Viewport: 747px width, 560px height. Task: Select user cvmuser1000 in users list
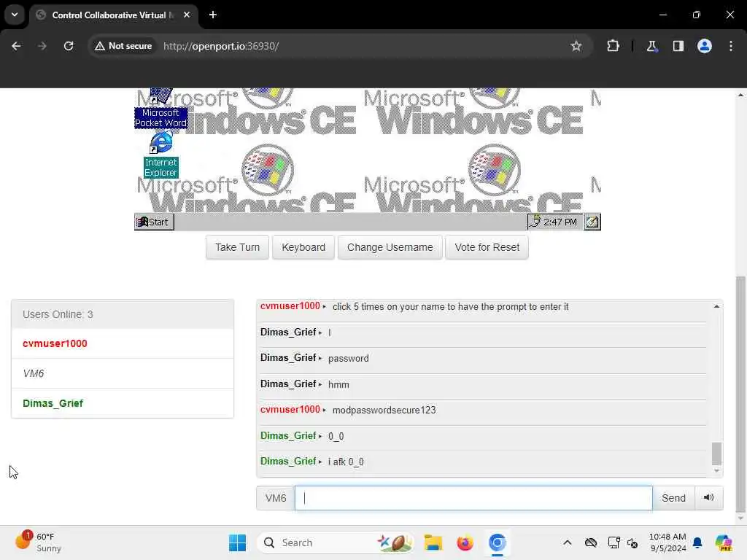pyautogui.click(x=123, y=343)
